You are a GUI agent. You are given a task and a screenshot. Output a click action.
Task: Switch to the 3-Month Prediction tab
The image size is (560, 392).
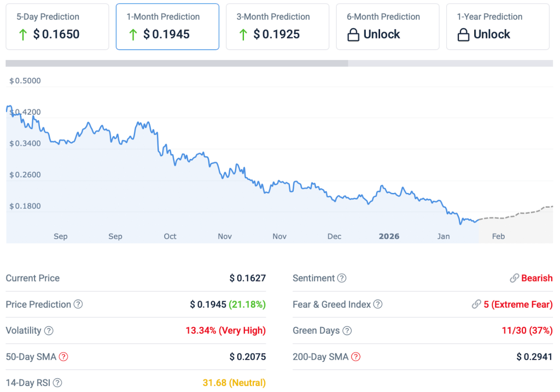(x=277, y=27)
